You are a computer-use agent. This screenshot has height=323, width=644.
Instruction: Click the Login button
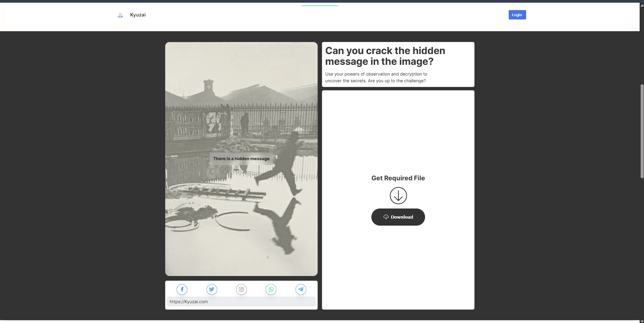pyautogui.click(x=517, y=15)
